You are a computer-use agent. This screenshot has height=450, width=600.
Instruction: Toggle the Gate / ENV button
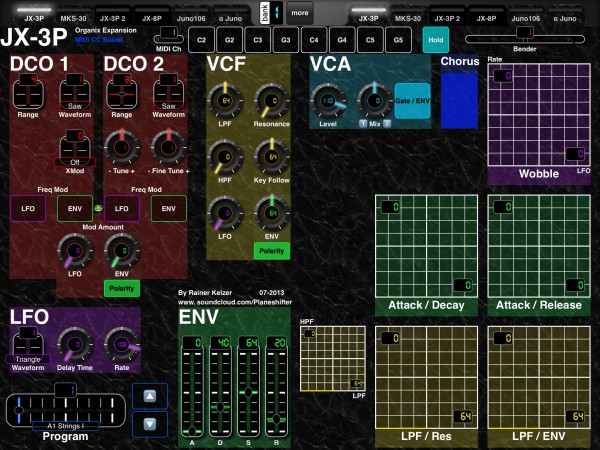click(x=412, y=101)
